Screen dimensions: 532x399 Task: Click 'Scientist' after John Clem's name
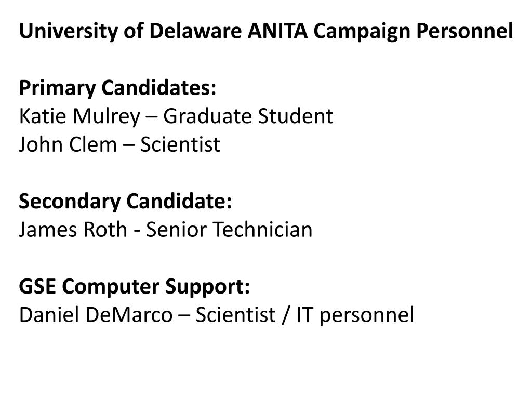[180, 144]
